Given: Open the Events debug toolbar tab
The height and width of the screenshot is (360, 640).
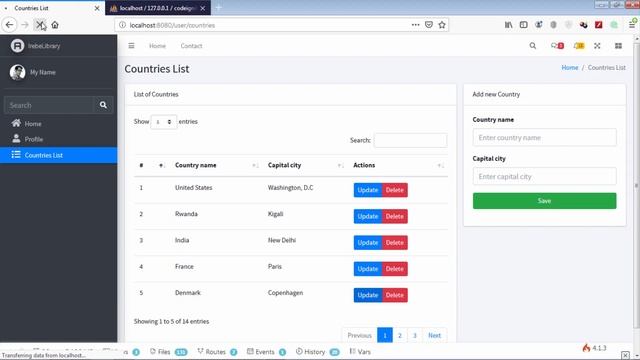Looking at the screenshot, I should pos(267,352).
